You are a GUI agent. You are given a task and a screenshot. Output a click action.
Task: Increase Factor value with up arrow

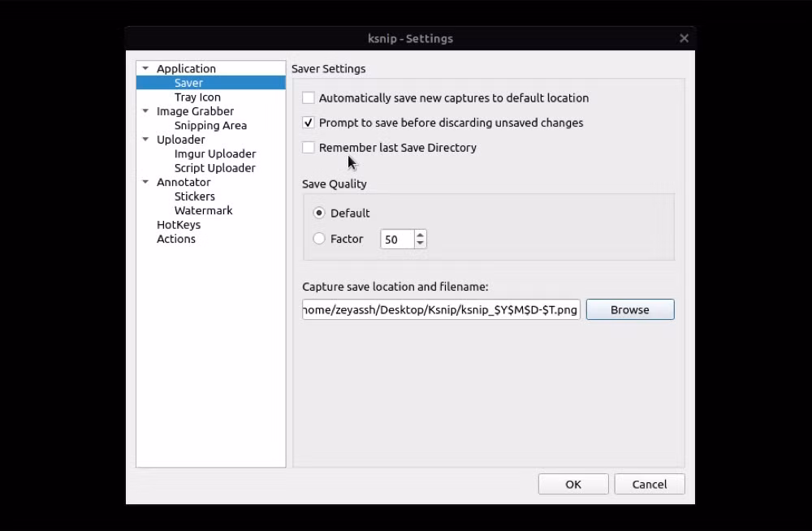click(420, 235)
